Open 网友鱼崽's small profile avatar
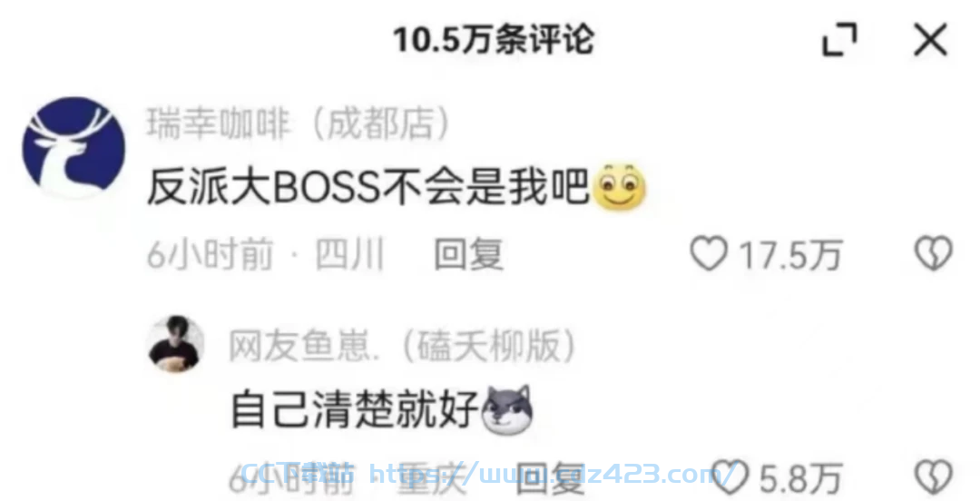The height and width of the screenshot is (501, 980). [175, 344]
